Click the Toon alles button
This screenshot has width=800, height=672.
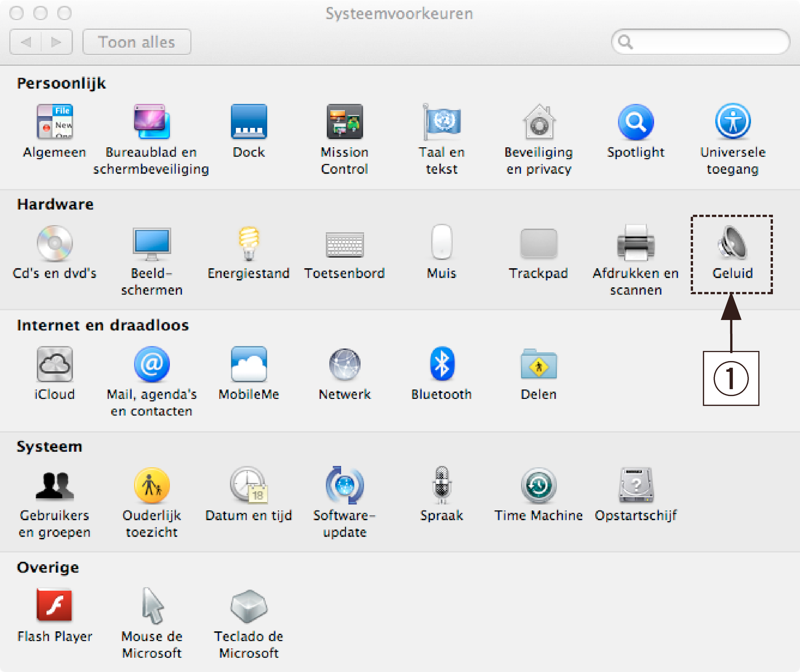pyautogui.click(x=137, y=42)
